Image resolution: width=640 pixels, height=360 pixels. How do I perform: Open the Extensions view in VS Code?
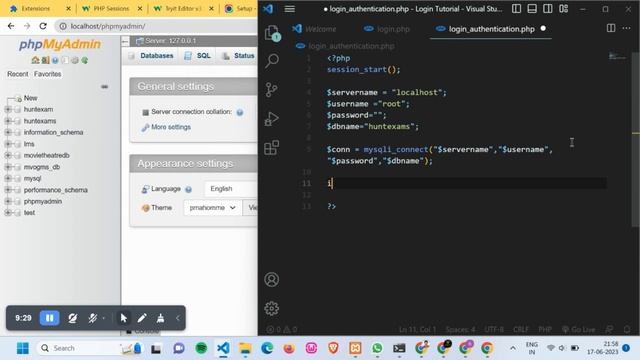(271, 148)
